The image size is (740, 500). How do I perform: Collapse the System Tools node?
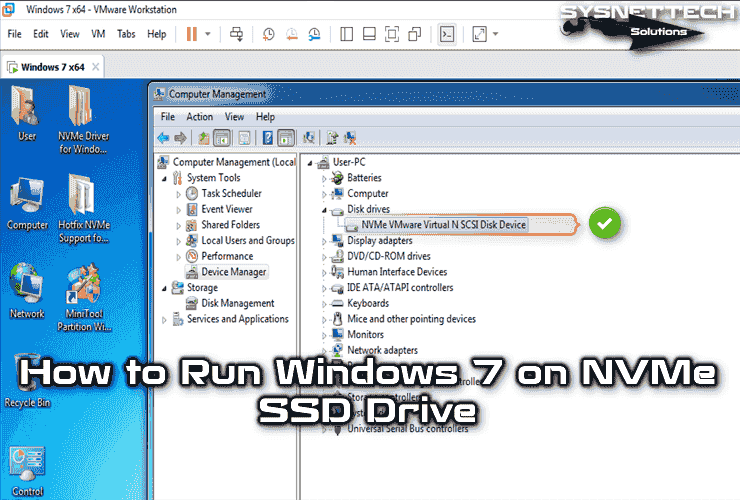point(164,178)
